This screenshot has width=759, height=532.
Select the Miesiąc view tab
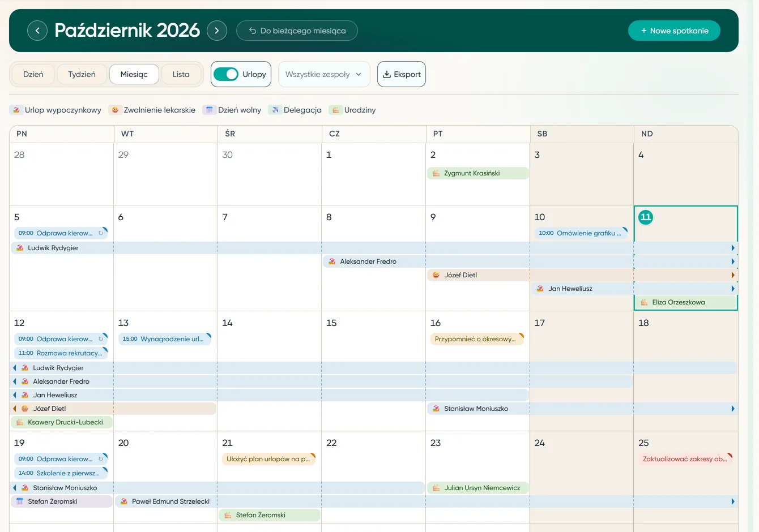tap(134, 74)
